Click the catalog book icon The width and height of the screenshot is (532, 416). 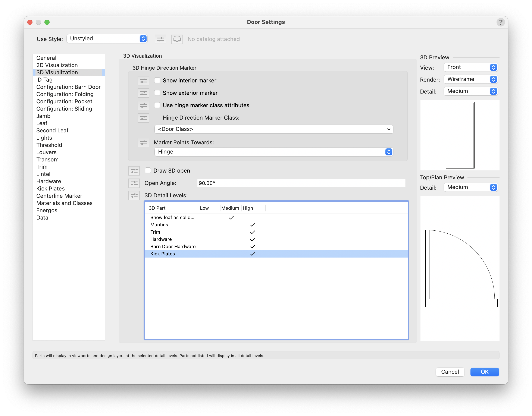point(177,39)
